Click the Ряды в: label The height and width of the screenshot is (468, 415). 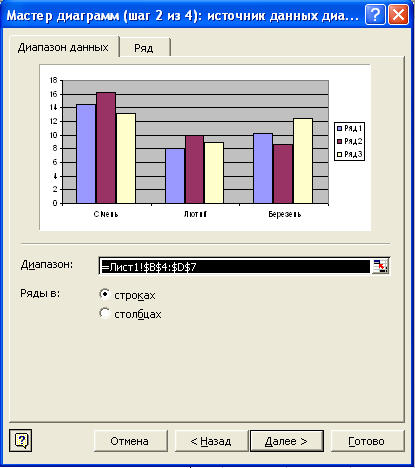(x=40, y=293)
